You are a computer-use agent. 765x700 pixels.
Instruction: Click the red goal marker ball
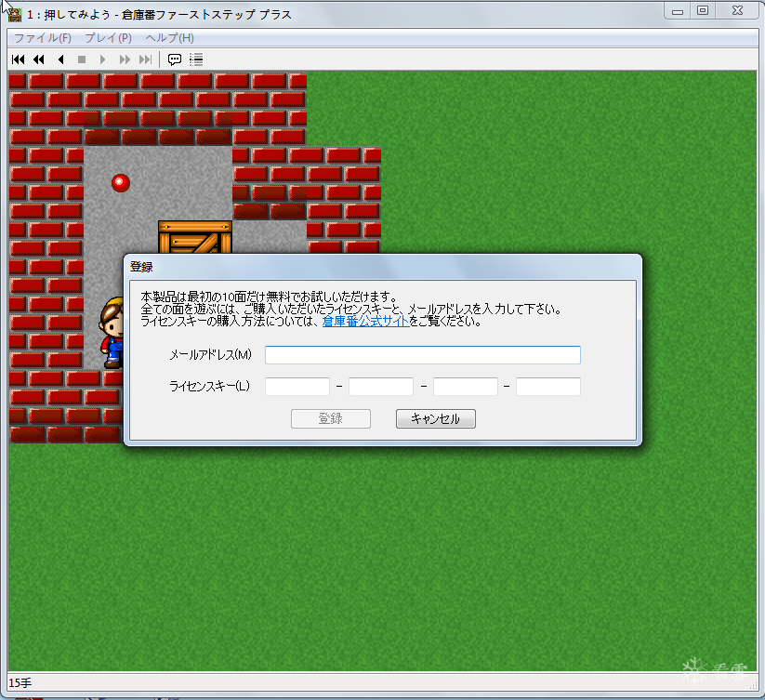121,183
